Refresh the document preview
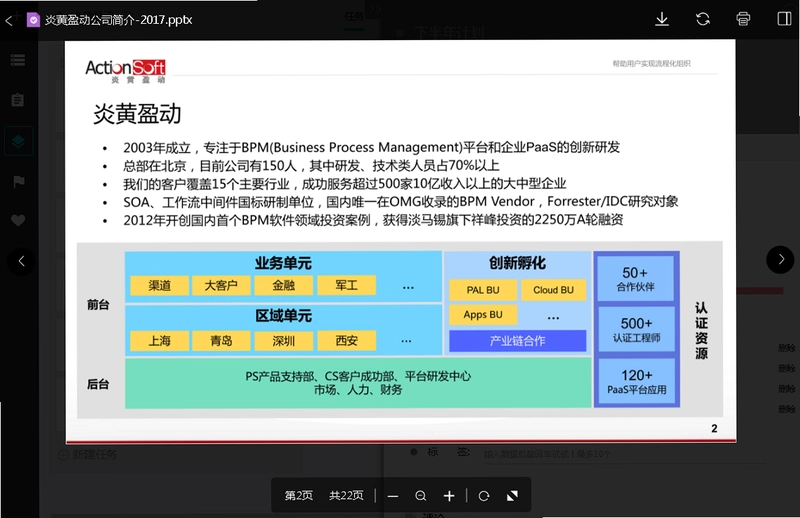Image resolution: width=800 pixels, height=518 pixels. 703,19
